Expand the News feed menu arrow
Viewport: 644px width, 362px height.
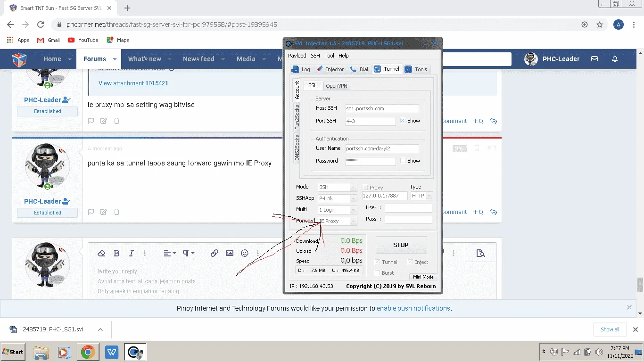pos(223,59)
